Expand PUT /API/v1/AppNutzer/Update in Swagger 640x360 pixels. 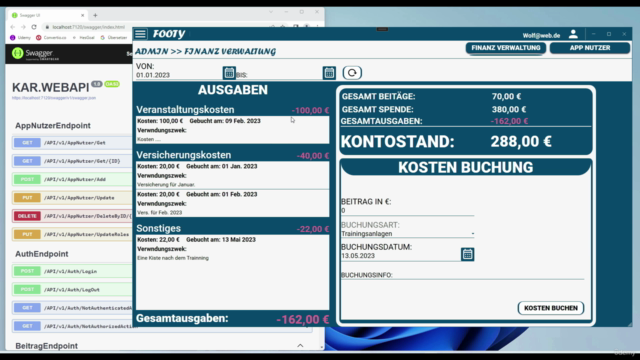pyautogui.click(x=72, y=198)
